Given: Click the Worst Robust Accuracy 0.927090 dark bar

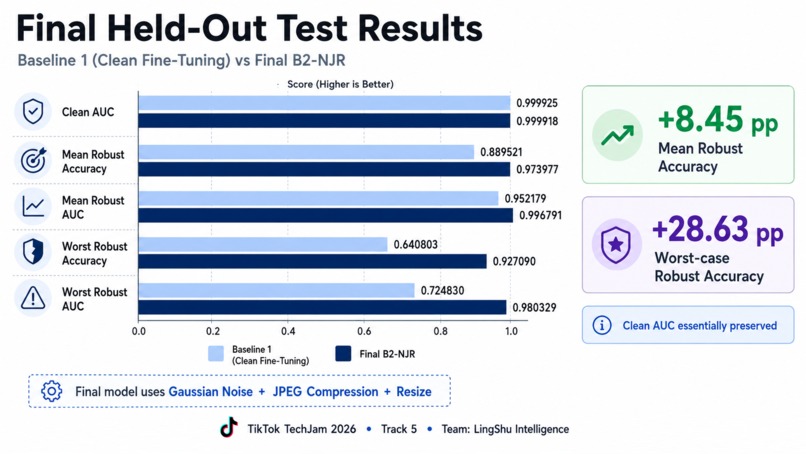Looking at the screenshot, I should [x=313, y=261].
